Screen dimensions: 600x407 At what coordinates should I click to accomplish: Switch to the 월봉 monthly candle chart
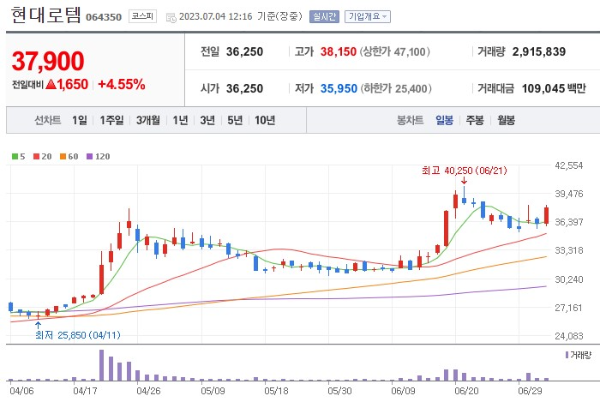pyautogui.click(x=506, y=120)
